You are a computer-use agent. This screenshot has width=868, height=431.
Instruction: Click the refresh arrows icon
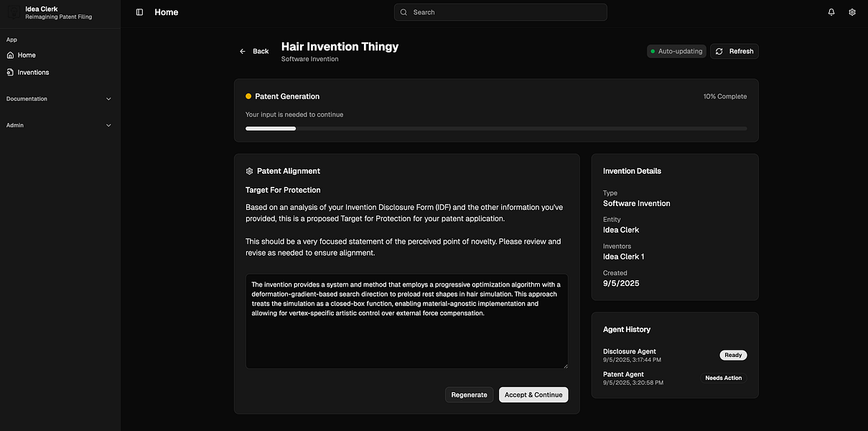[719, 52]
